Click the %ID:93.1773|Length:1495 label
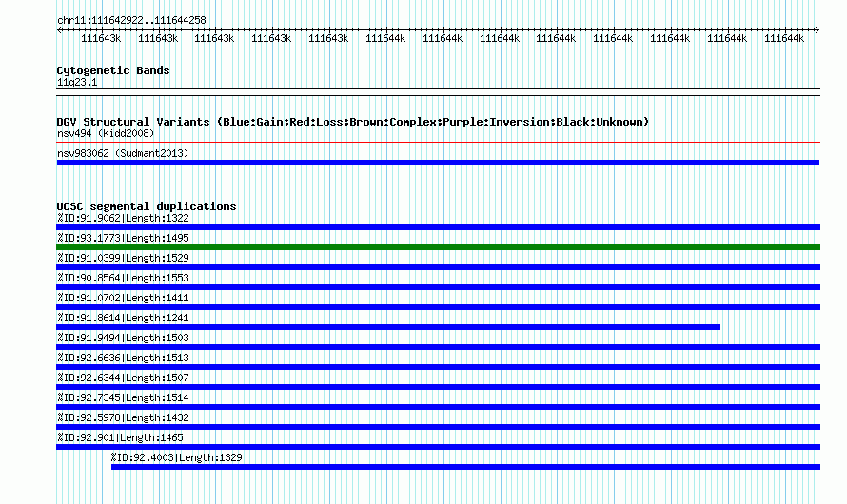Screen dimensions: 847x504 point(123,238)
